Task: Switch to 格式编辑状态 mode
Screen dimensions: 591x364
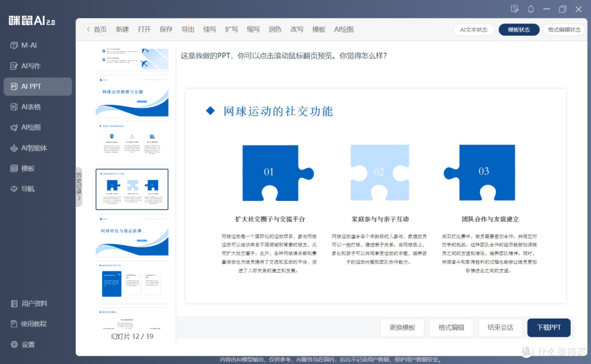Action: 564,30
